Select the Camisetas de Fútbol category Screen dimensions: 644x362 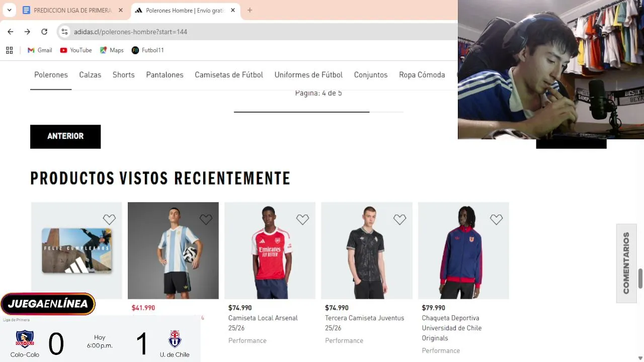[x=229, y=75]
